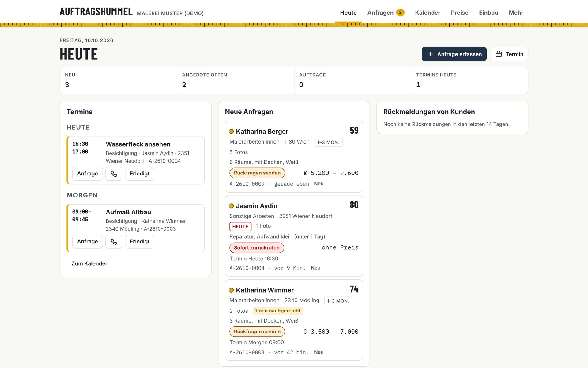
Task: Open the Kalender tab
Action: (428, 13)
